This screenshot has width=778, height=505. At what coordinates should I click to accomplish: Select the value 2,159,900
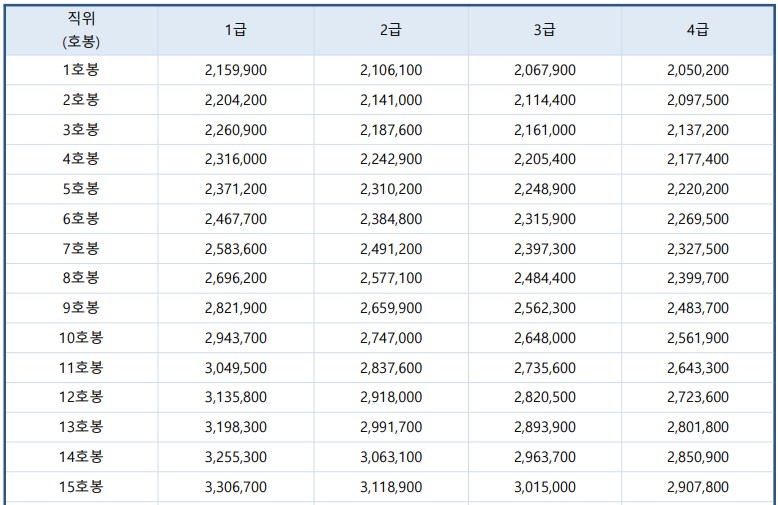[236, 70]
